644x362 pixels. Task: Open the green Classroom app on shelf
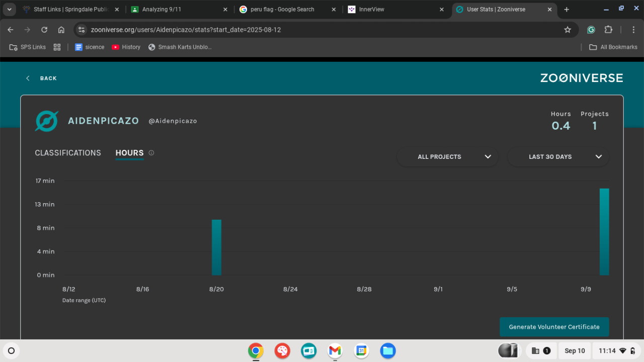[308, 350]
